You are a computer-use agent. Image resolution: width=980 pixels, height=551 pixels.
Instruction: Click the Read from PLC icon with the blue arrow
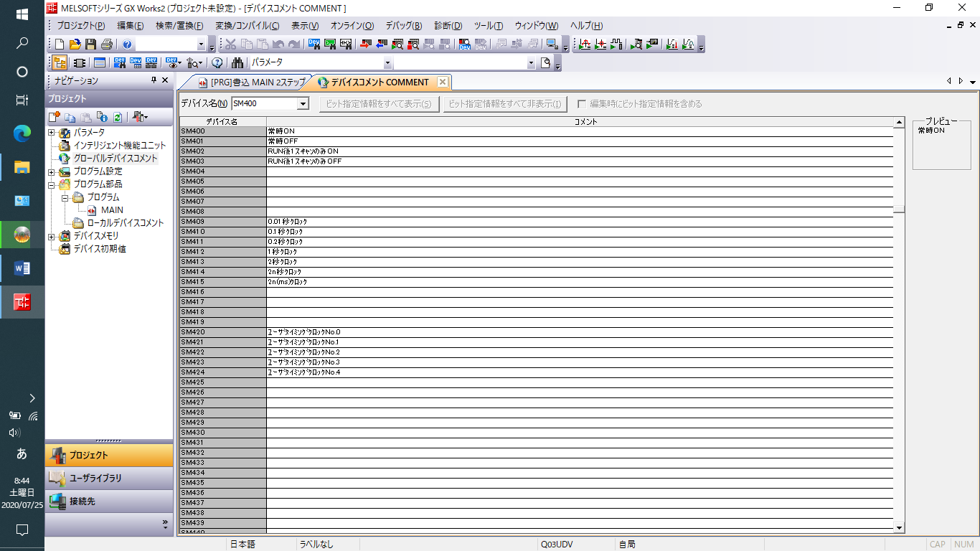tap(381, 44)
